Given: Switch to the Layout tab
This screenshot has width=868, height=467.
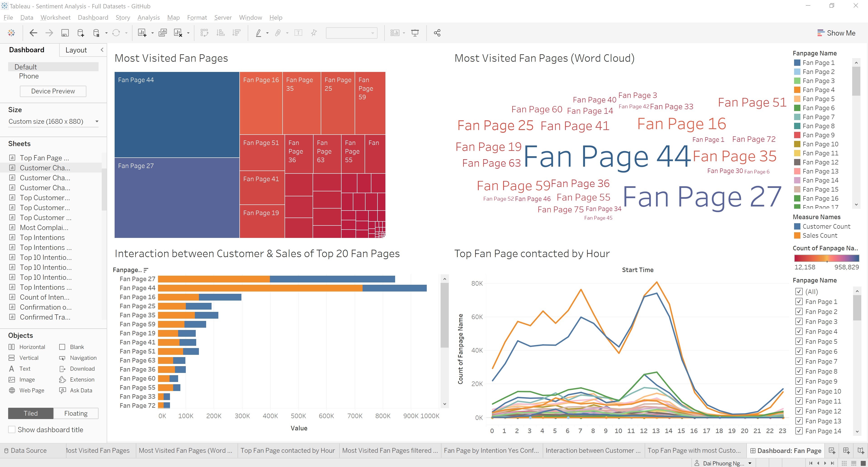Looking at the screenshot, I should (x=76, y=50).
